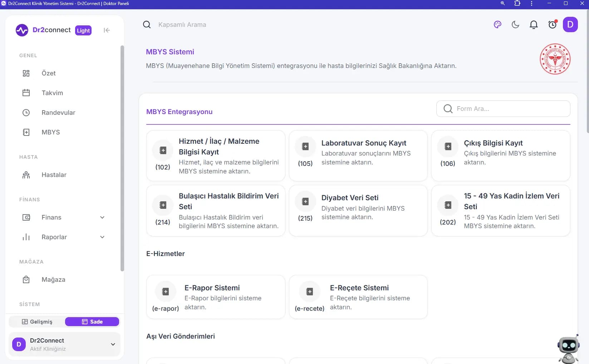Click the MBYS Entegrasyonu section title
This screenshot has height=364, width=589.
(x=179, y=112)
